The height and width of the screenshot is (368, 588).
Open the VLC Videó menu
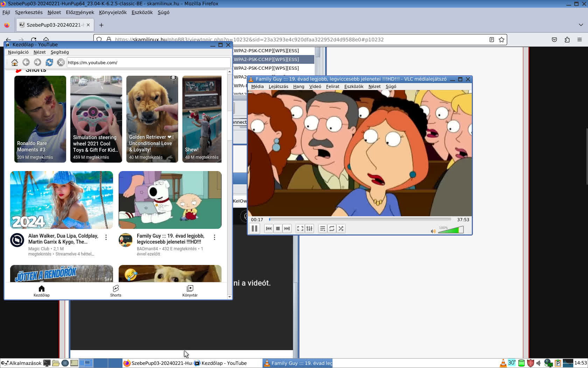point(315,86)
